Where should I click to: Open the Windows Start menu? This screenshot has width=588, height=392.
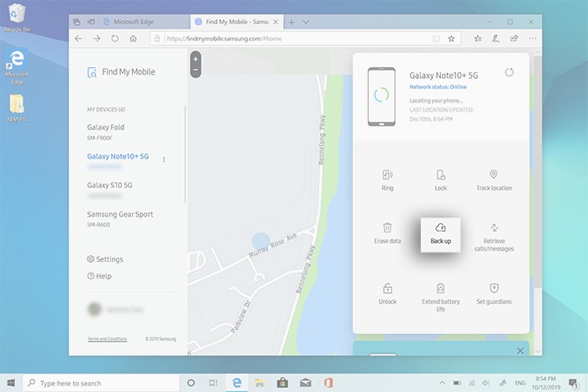click(x=11, y=383)
